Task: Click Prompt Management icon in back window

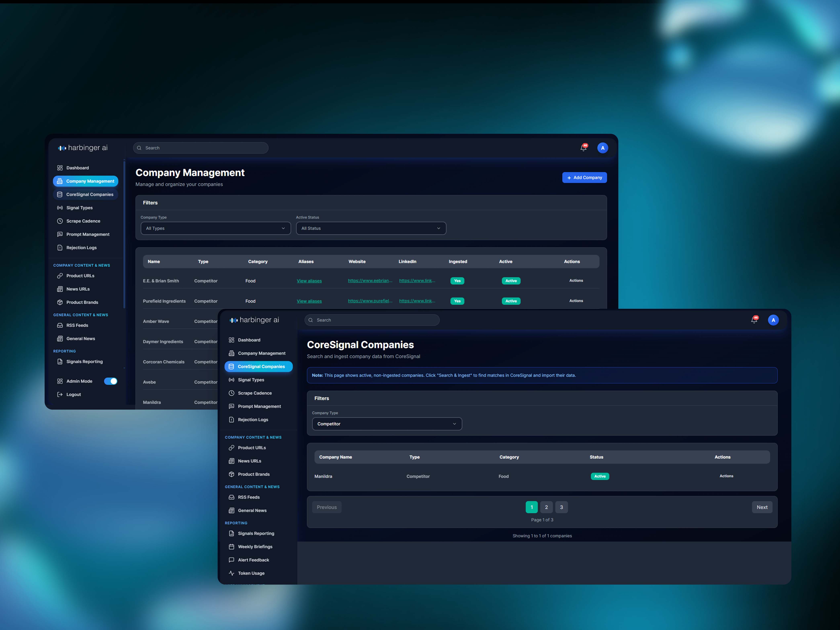Action: tap(60, 234)
